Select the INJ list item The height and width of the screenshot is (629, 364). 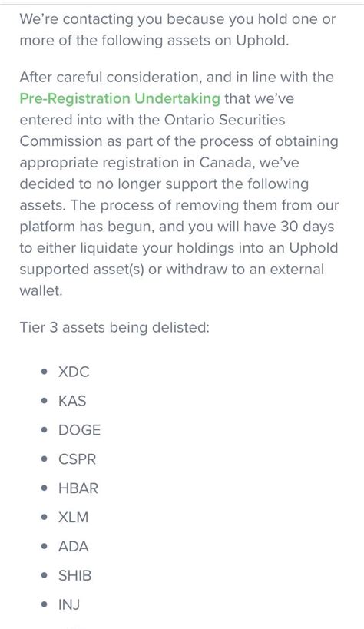[69, 604]
